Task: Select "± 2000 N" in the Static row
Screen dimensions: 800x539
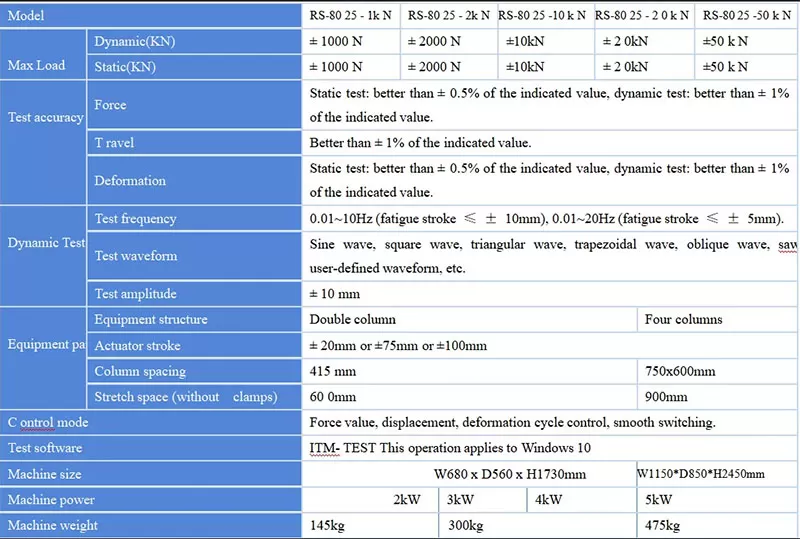Action: 434,67
